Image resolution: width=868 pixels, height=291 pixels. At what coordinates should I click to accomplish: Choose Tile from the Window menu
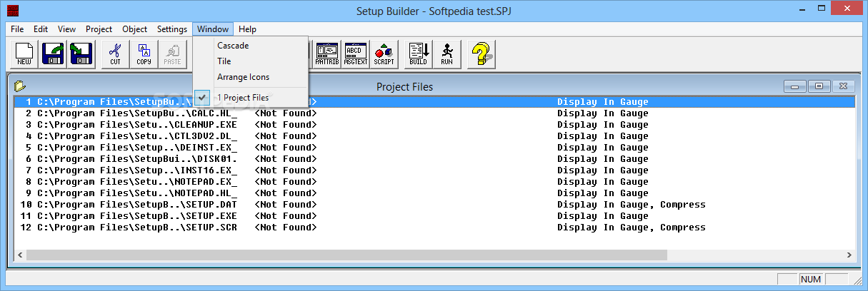pyautogui.click(x=251, y=61)
